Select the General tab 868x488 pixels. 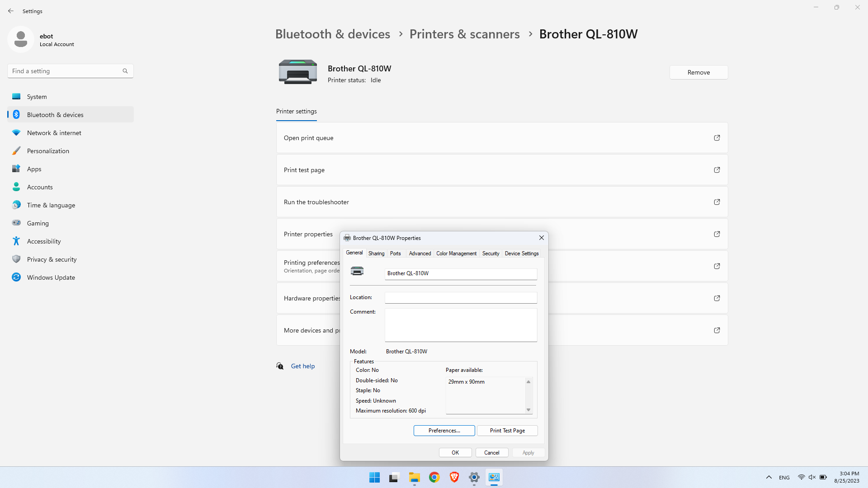(354, 253)
